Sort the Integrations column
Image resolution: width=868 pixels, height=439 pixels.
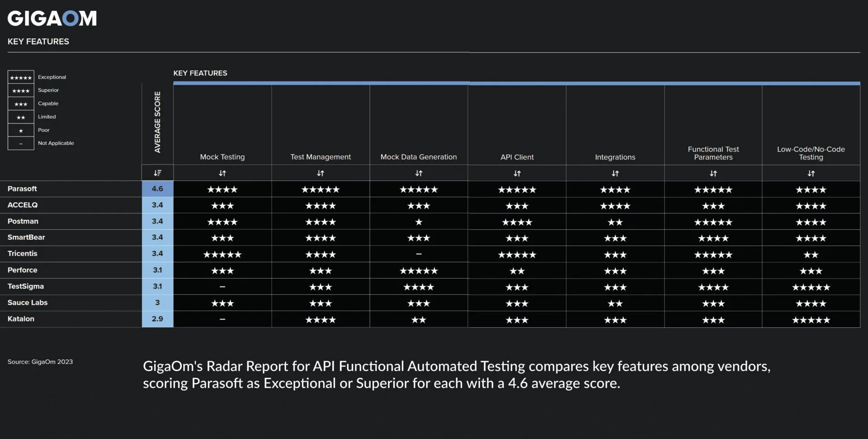tap(615, 173)
